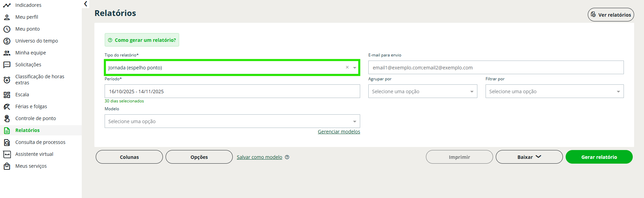Click the Férias e folgas umbrella icon
644x198 pixels.
(7, 107)
